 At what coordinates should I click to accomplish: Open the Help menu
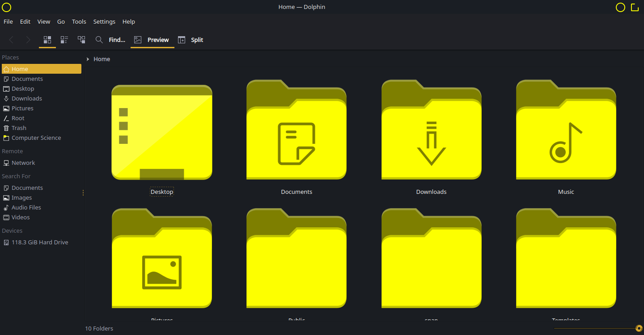tap(129, 21)
